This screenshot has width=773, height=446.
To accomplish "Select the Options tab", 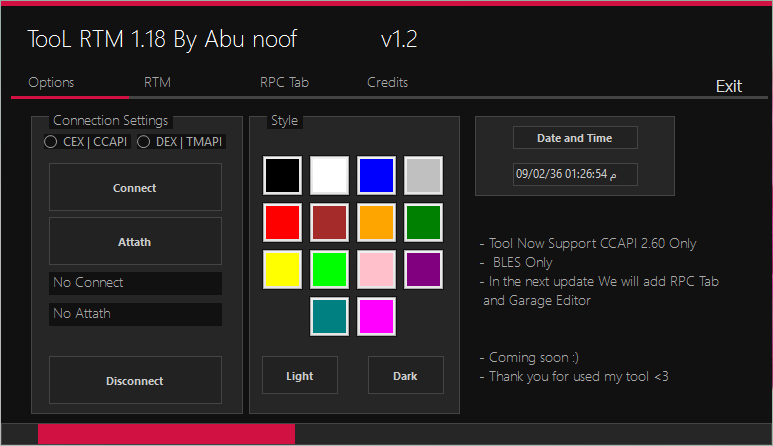I will pos(51,83).
